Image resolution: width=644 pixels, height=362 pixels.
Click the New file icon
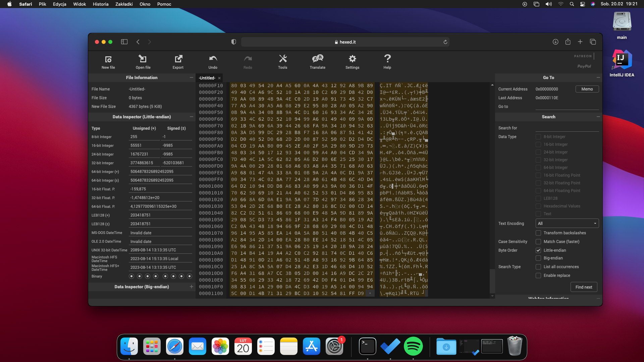pos(108,62)
